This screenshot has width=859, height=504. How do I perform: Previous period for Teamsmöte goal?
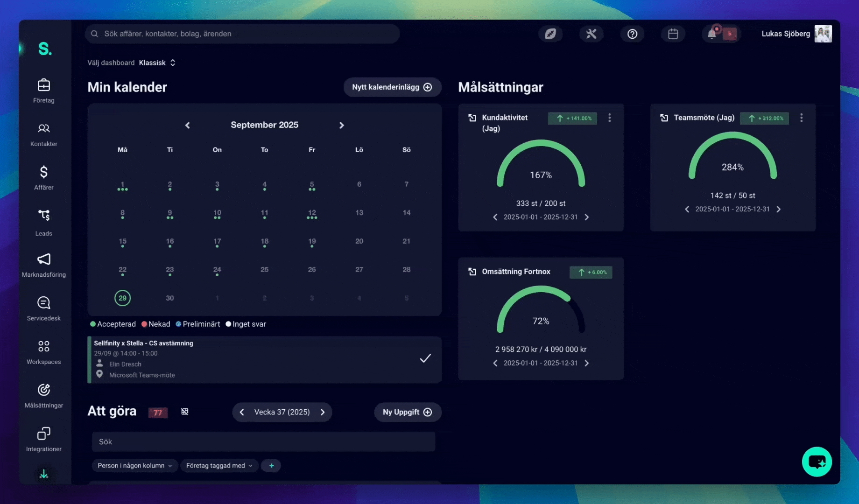click(x=687, y=209)
